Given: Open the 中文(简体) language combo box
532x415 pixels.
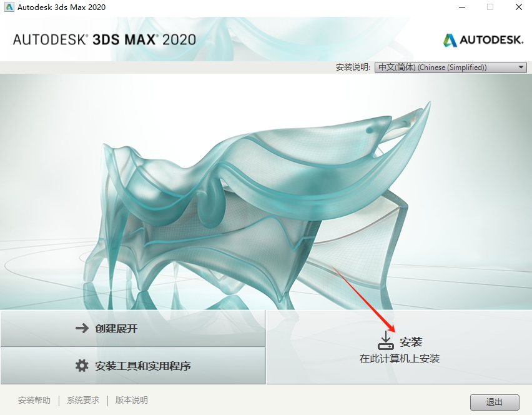Looking at the screenshot, I should click(x=451, y=67).
